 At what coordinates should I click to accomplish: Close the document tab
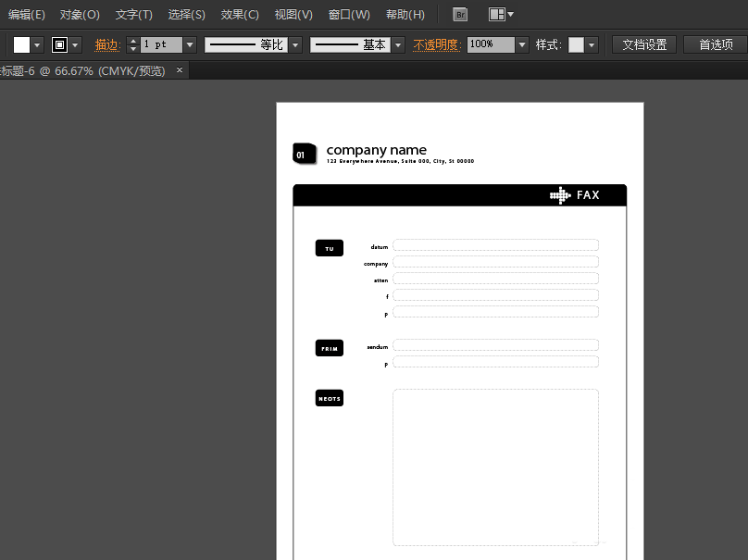tap(180, 69)
